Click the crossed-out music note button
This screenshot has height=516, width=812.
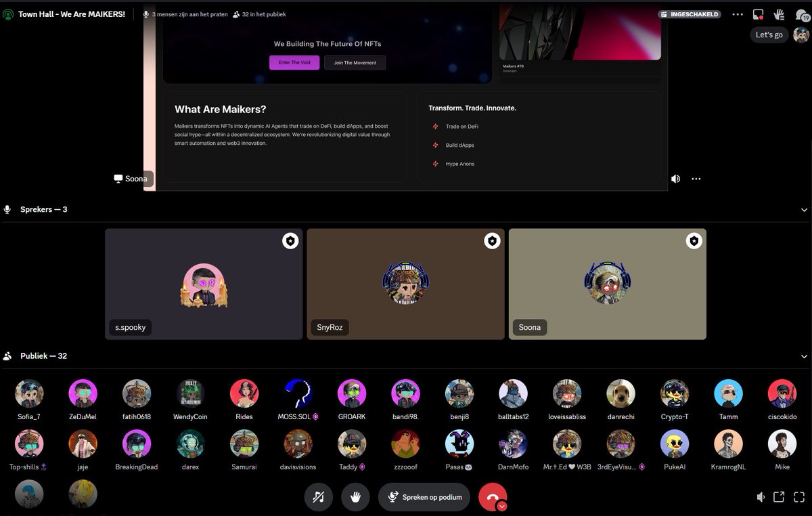318,497
